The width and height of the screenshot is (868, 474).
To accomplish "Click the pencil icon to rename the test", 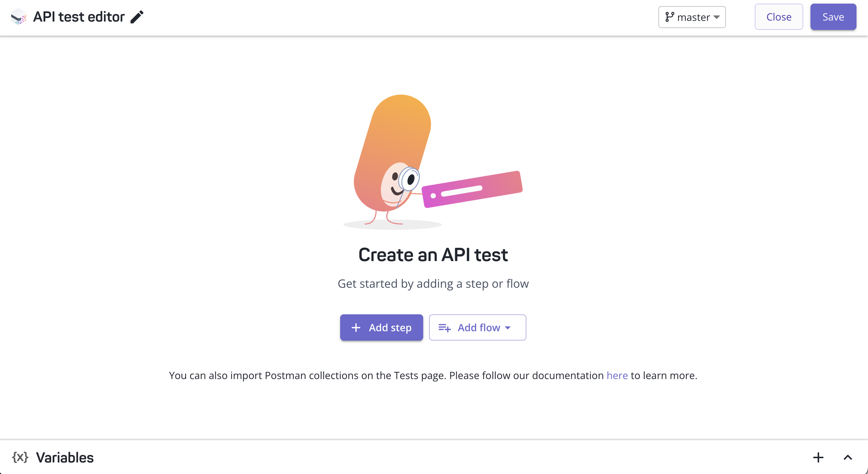I will point(137,17).
